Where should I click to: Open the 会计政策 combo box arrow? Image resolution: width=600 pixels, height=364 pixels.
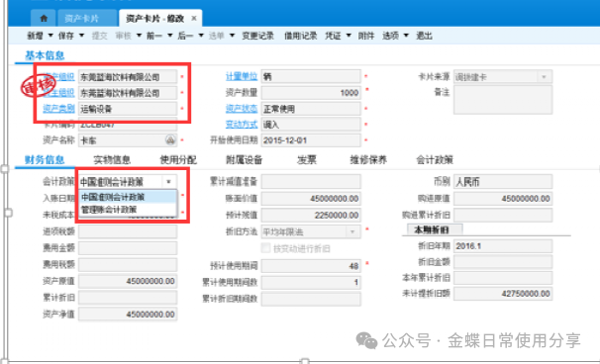click(x=168, y=182)
